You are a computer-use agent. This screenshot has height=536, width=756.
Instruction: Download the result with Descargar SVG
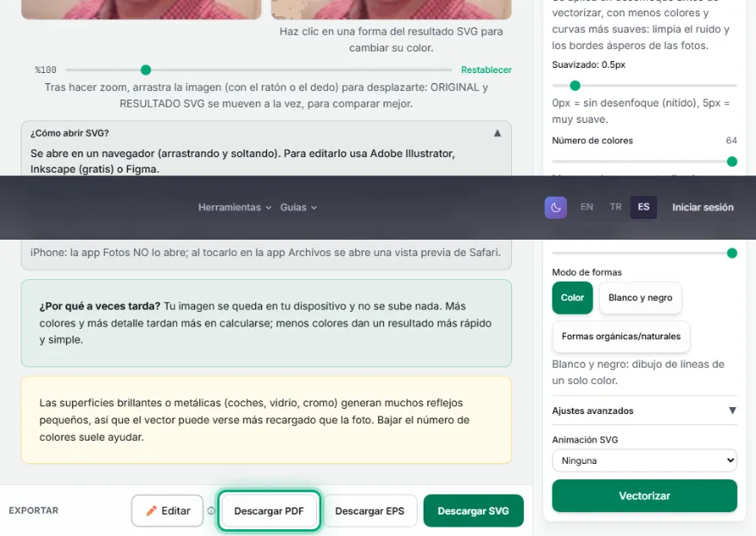tap(473, 511)
